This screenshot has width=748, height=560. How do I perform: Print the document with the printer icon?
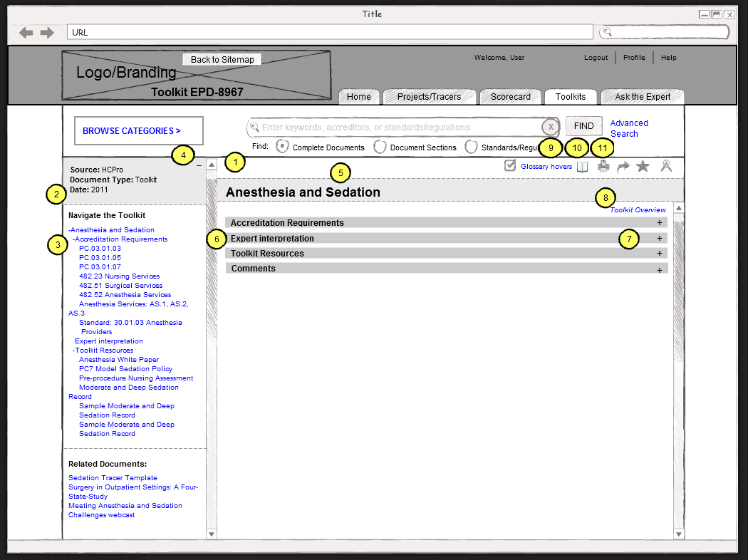click(603, 166)
